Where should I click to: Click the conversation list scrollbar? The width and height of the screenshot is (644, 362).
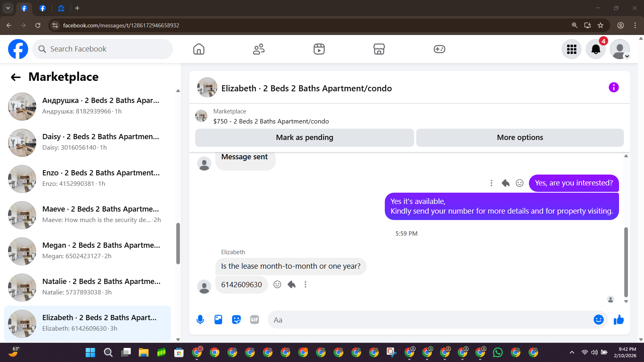pyautogui.click(x=178, y=243)
